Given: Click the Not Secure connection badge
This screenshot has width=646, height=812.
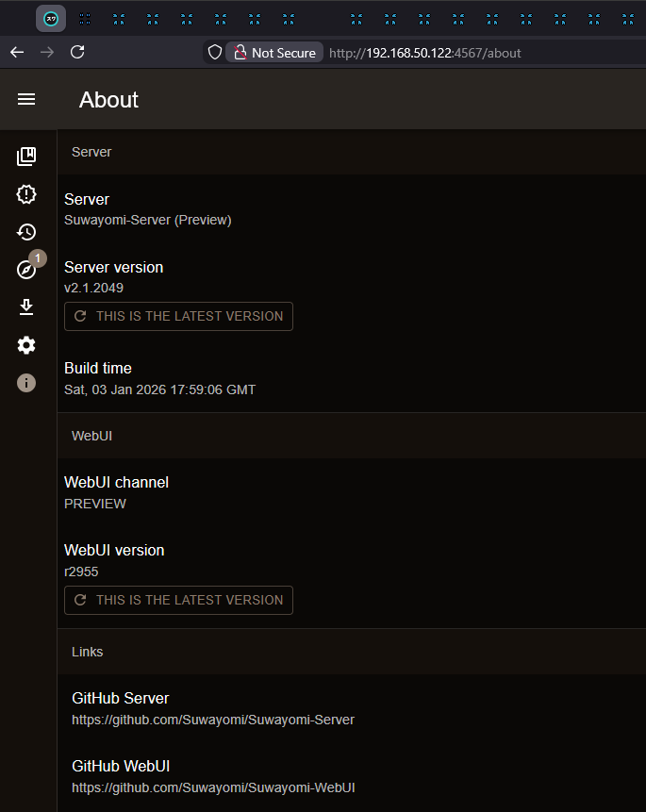Looking at the screenshot, I should [x=274, y=52].
